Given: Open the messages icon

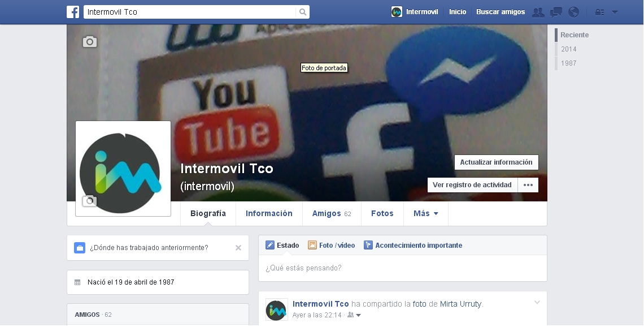Looking at the screenshot, I should point(556,12).
